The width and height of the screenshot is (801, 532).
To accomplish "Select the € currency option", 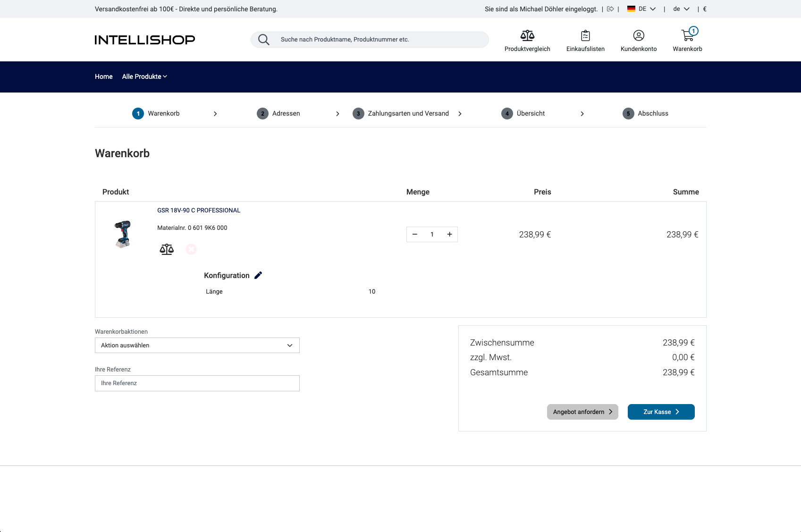I will 705,9.
